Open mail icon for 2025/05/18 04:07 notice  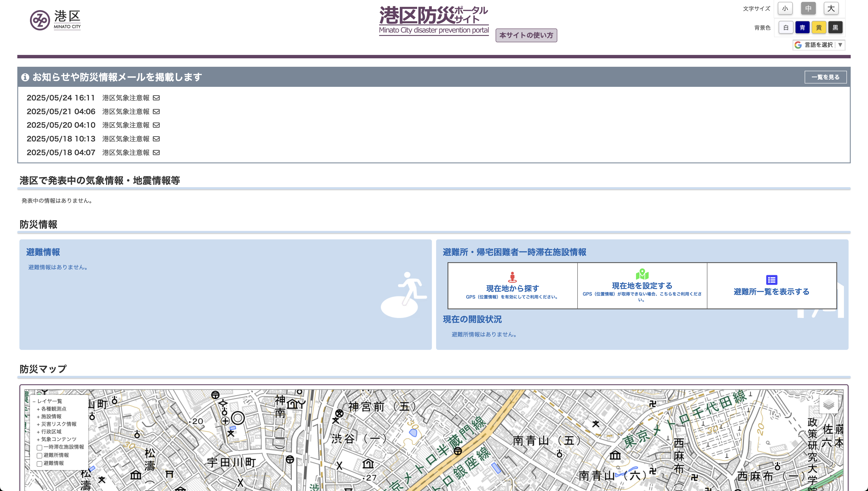156,152
